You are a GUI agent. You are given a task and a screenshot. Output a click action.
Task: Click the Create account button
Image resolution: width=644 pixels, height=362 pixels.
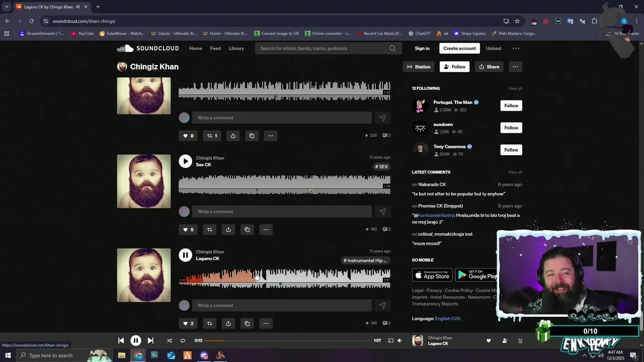click(459, 48)
